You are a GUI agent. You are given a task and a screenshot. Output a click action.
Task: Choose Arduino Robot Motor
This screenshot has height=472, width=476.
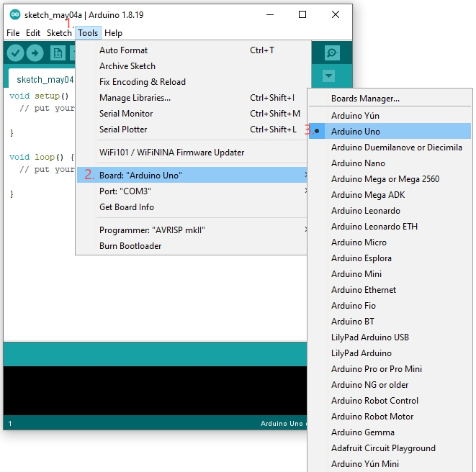(390, 416)
